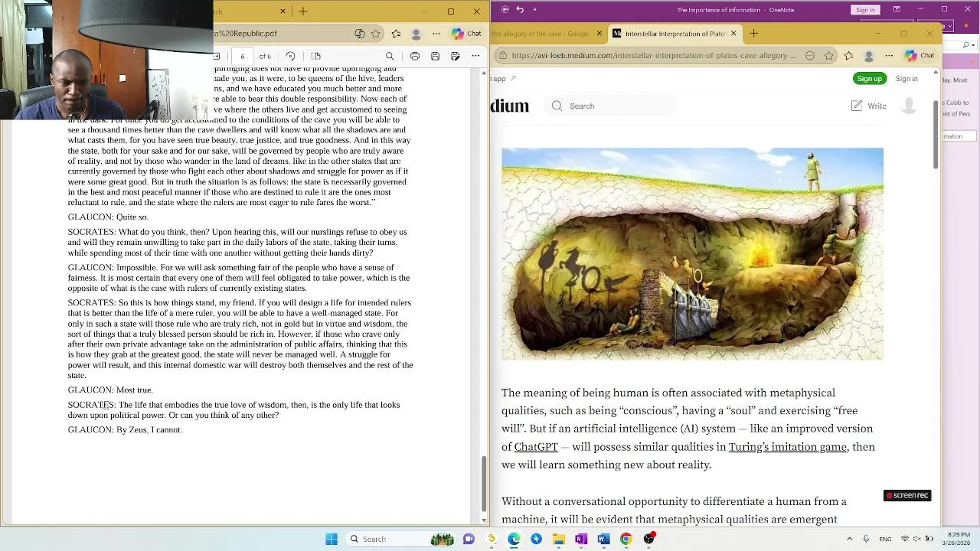Open profile icon in the PDF browser window
The image size is (980, 551).
416,34
